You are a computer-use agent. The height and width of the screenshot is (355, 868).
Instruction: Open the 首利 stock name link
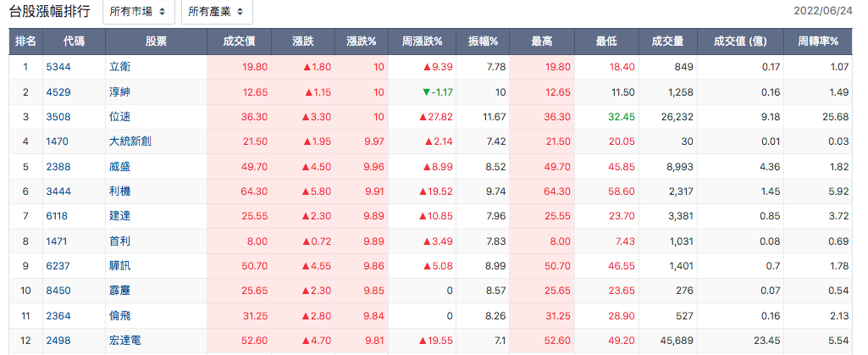[120, 241]
